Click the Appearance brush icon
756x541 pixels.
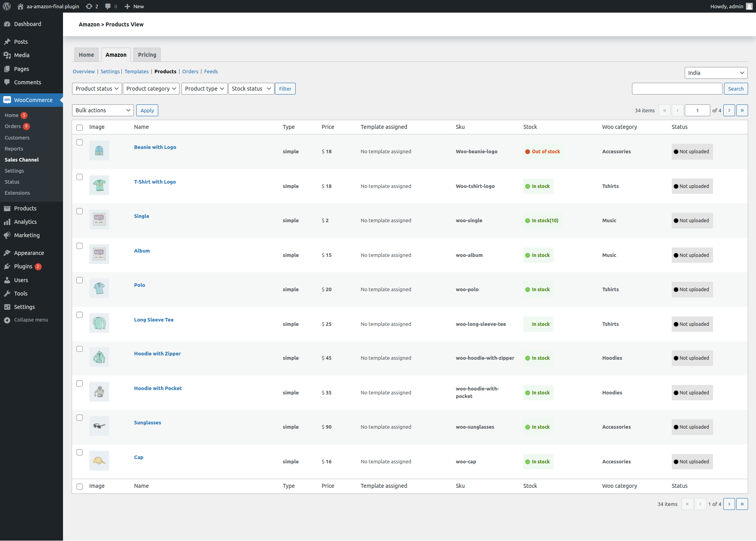click(x=7, y=253)
